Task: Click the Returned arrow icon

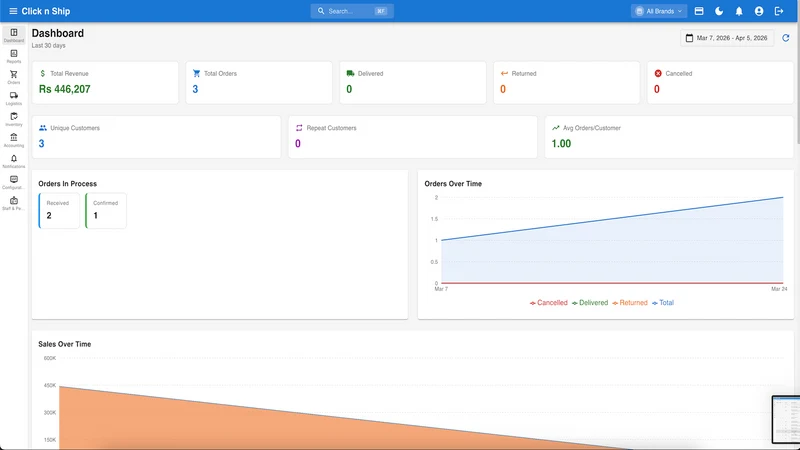Action: tap(504, 73)
